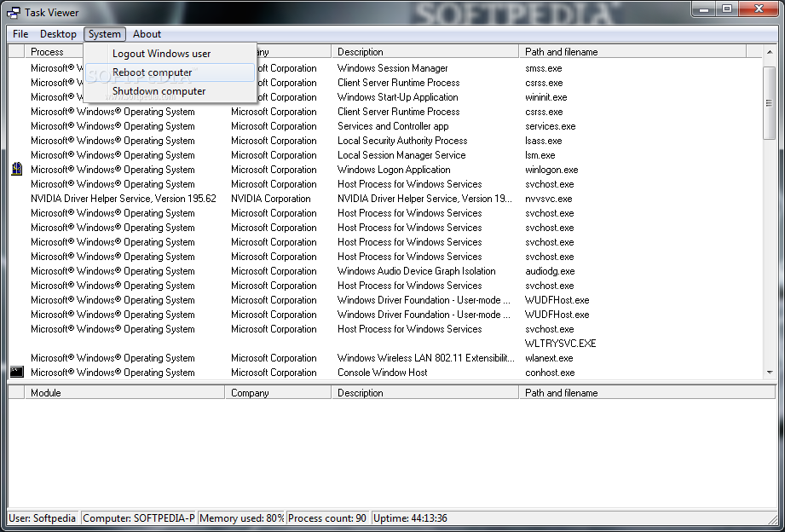The height and width of the screenshot is (532, 785).
Task: Click Services and Controller app description
Action: (393, 126)
